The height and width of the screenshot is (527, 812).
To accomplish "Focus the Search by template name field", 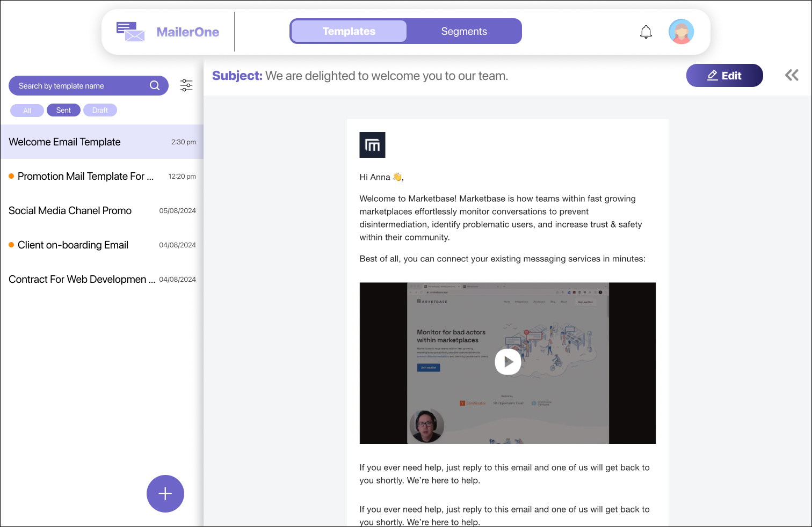I will point(89,85).
